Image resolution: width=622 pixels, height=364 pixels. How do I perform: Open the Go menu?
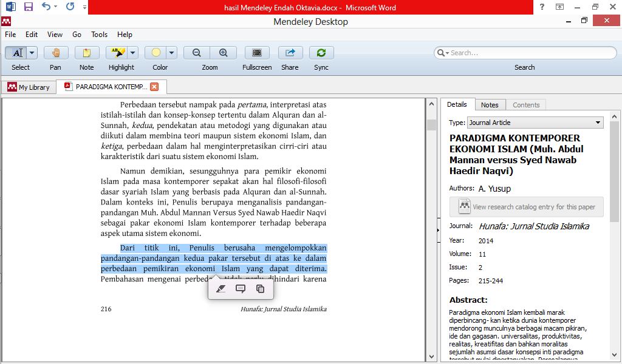77,35
